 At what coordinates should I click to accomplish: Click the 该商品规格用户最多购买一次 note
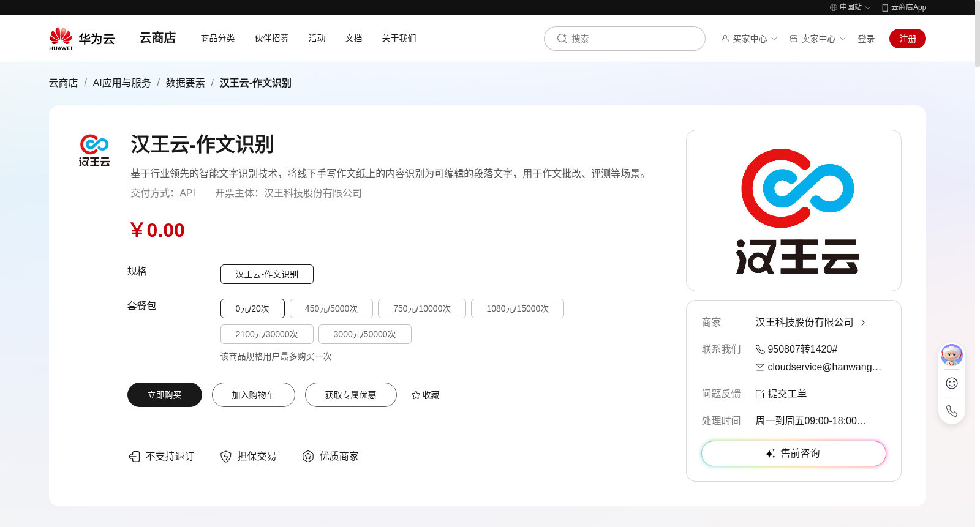pyautogui.click(x=276, y=356)
